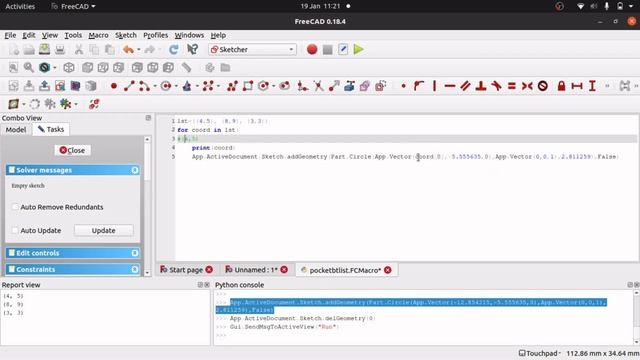Close the pocketbtlist.FCMacro tab
Viewport: 640px width, 360px height.
(x=388, y=270)
